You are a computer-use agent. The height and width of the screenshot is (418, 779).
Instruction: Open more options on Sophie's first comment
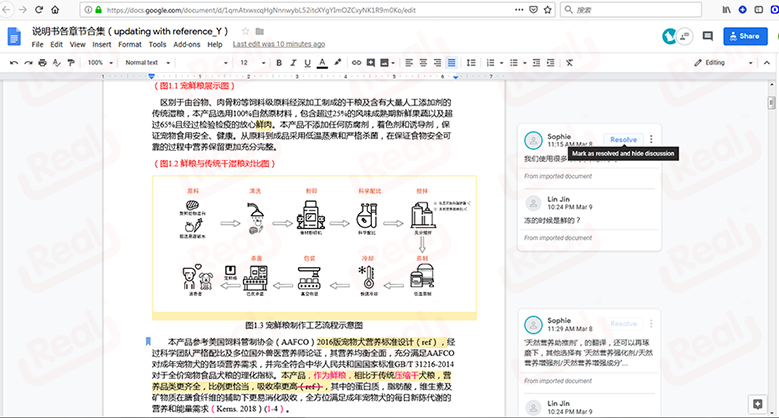[651, 140]
